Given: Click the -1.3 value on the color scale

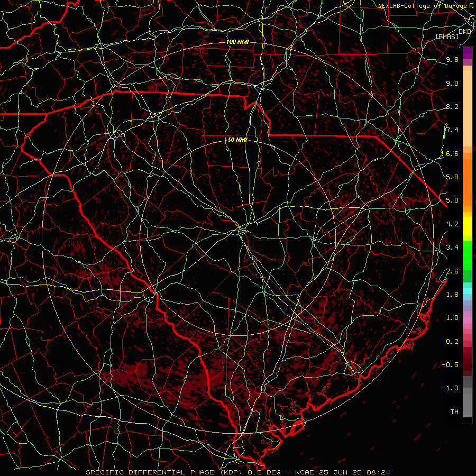Looking at the screenshot, I should (x=450, y=388).
